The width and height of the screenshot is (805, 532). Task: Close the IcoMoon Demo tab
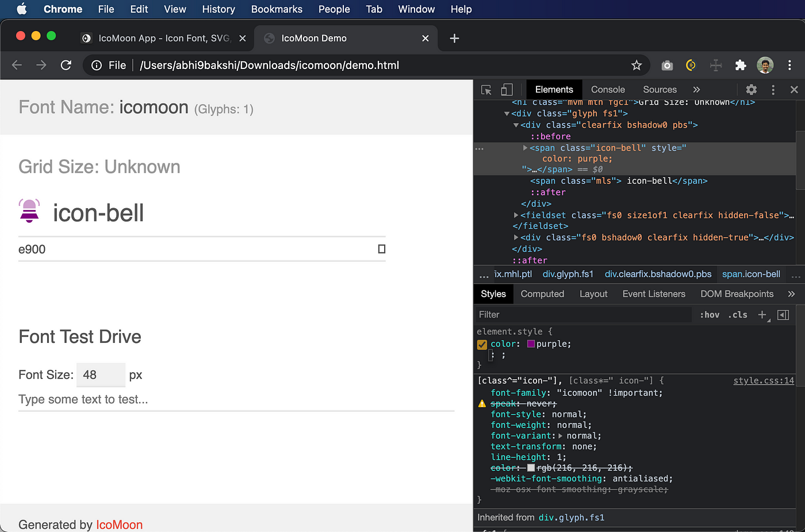pos(425,38)
